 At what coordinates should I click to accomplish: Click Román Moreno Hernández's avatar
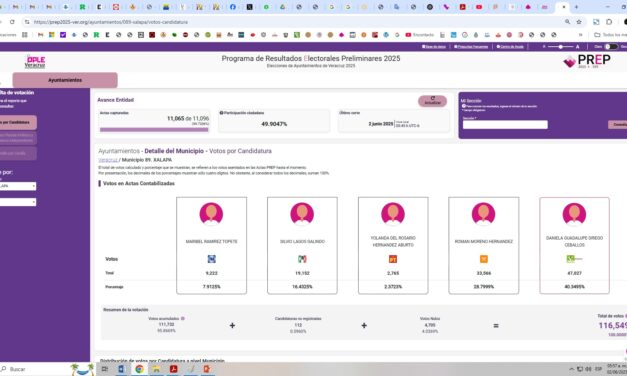pyautogui.click(x=483, y=214)
